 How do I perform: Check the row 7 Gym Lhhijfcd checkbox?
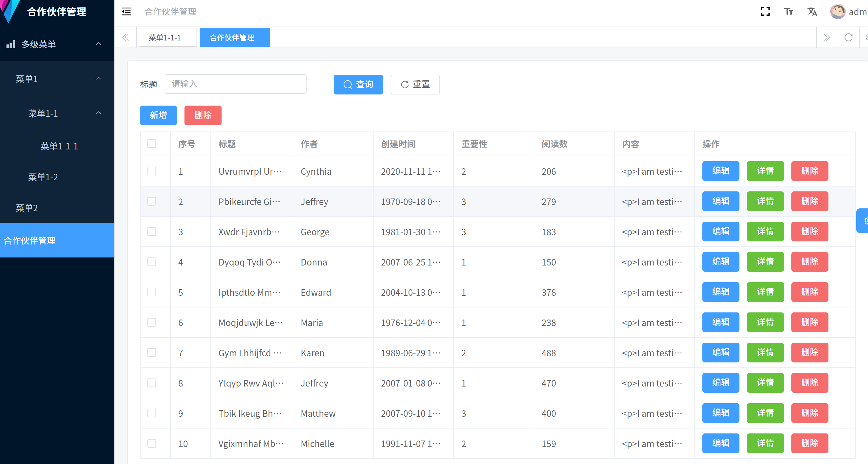click(152, 353)
